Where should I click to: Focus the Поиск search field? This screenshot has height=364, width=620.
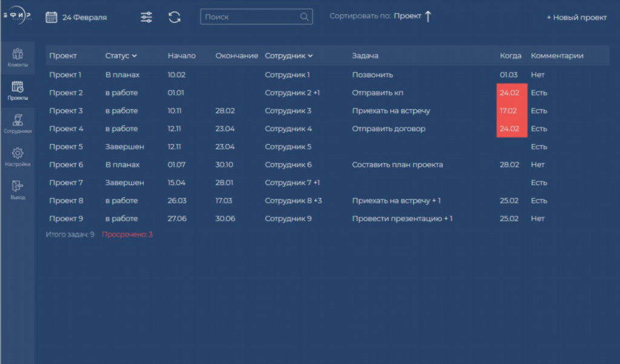256,16
